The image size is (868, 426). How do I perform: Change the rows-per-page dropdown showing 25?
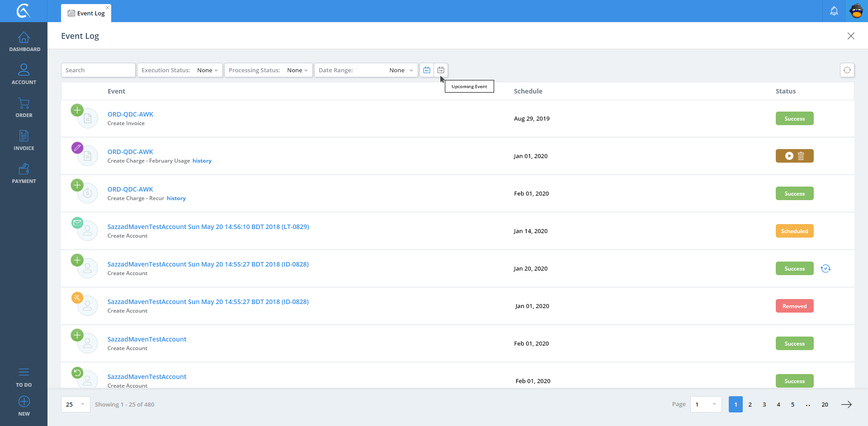[x=75, y=404]
